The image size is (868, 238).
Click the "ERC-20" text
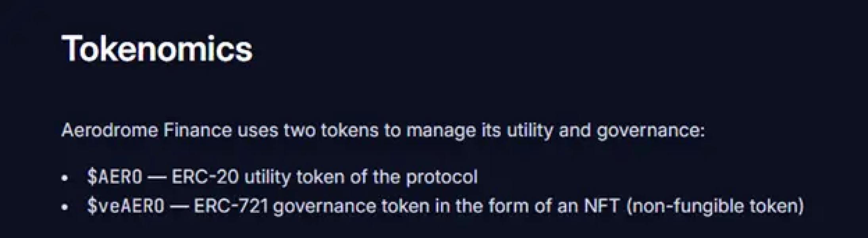pos(205,177)
